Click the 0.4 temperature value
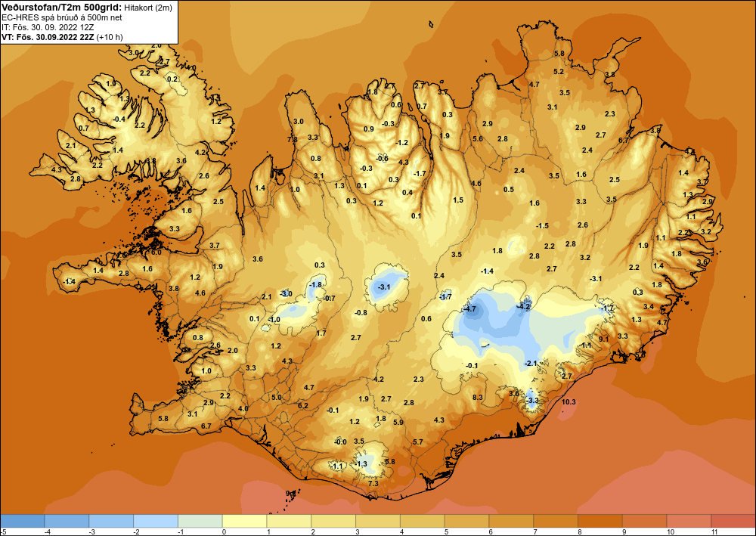This screenshot has height=536, width=756. (x=407, y=192)
